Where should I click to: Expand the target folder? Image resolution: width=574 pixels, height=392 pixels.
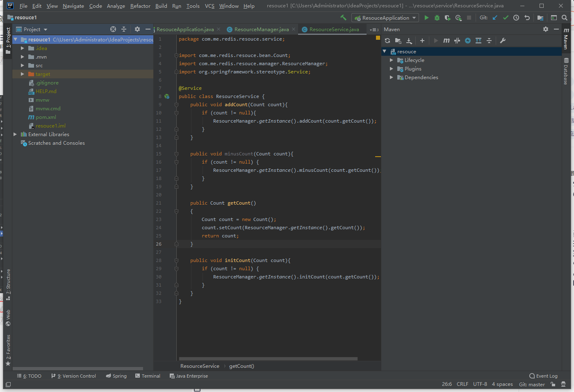(x=23, y=74)
